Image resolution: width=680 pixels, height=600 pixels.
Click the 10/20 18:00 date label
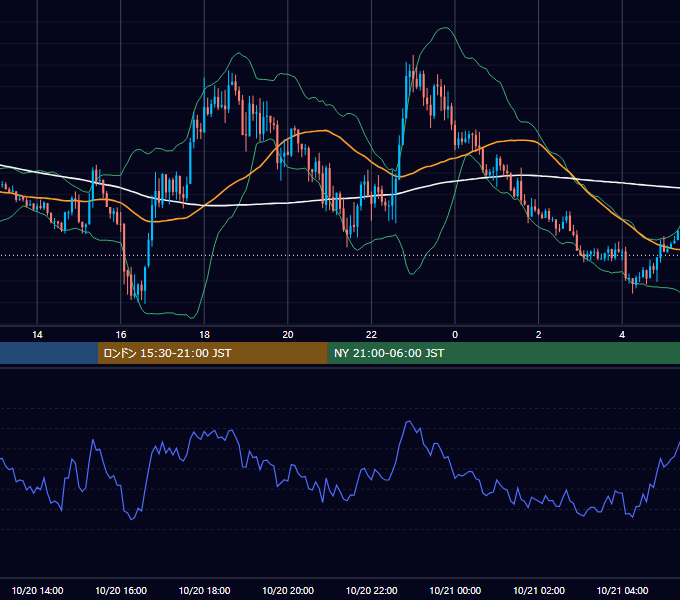204,590
